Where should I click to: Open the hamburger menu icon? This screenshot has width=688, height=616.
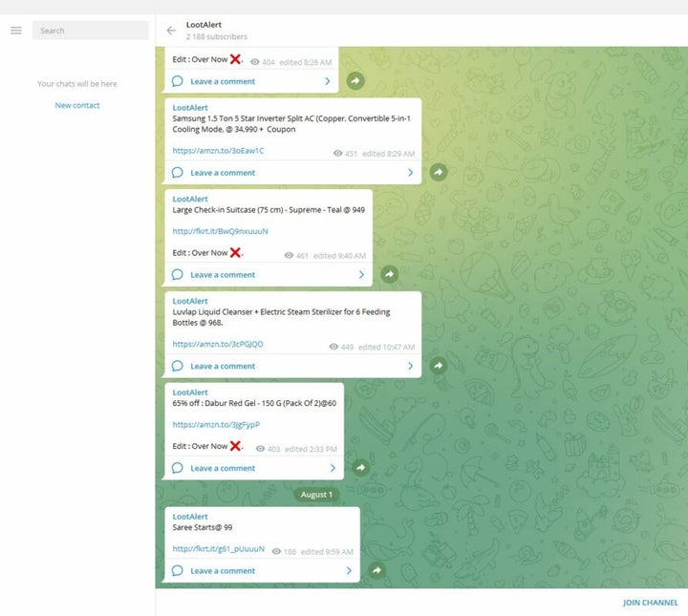(15, 31)
